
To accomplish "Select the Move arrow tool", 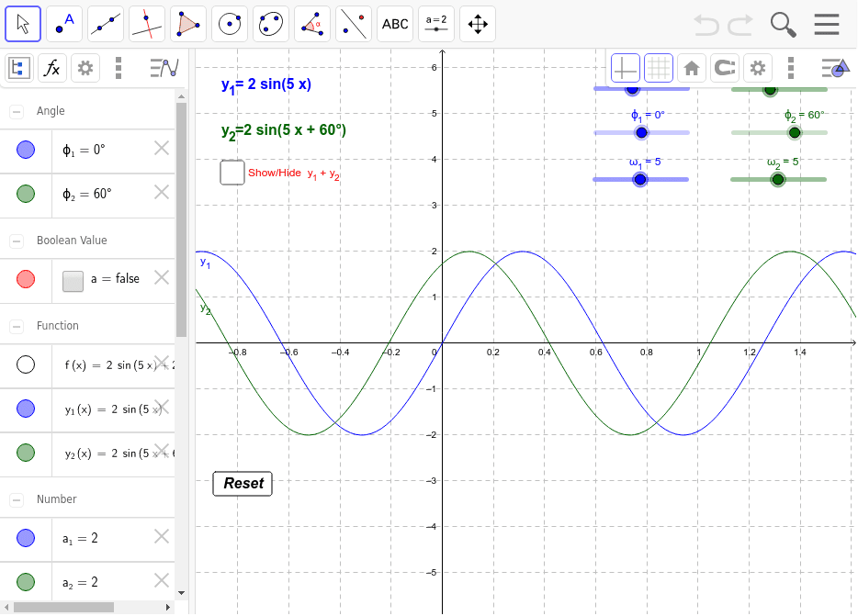I will click(23, 24).
